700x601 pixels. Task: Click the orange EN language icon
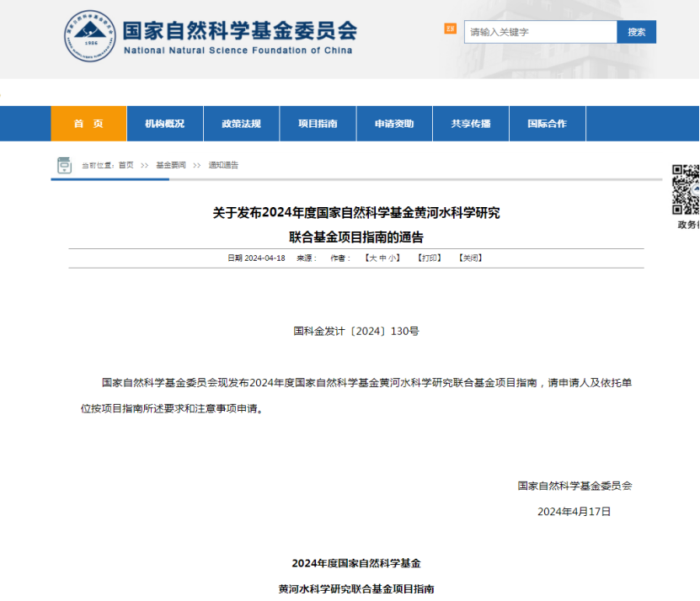point(451,29)
